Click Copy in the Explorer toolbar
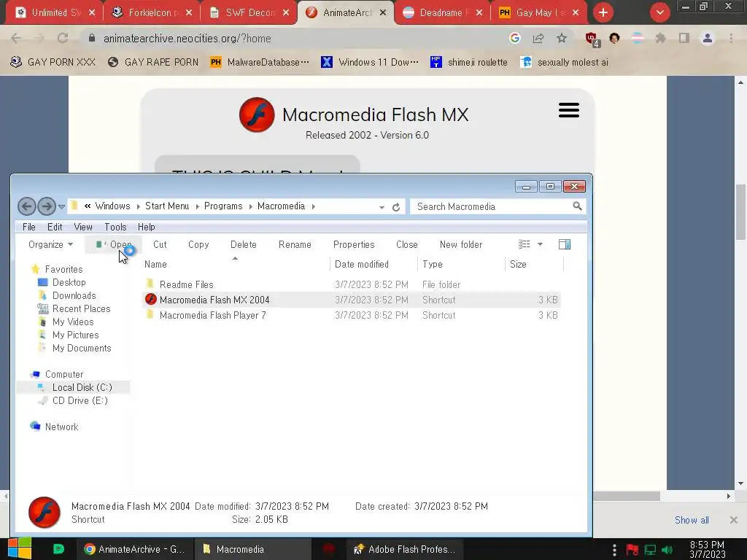The height and width of the screenshot is (560, 747). [x=198, y=244]
